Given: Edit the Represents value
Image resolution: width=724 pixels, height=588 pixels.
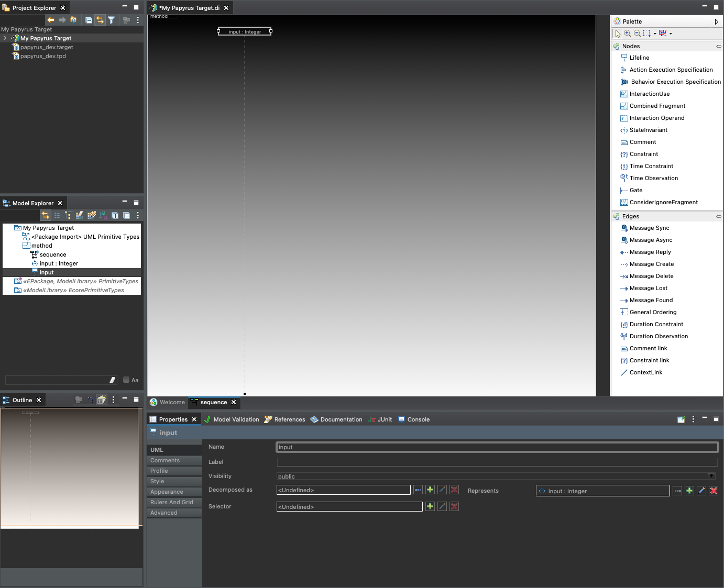Looking at the screenshot, I should coord(701,491).
